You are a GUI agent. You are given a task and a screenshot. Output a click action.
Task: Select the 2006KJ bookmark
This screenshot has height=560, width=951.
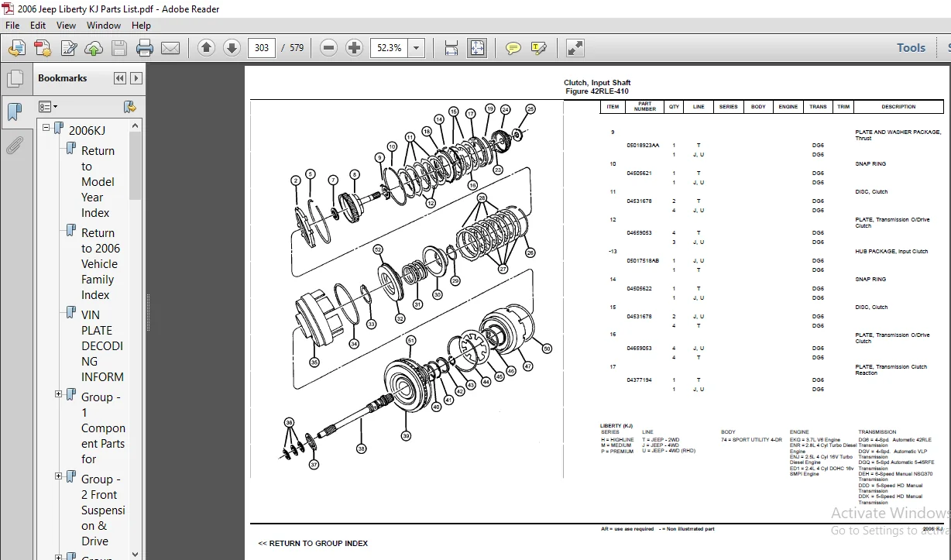[87, 130]
